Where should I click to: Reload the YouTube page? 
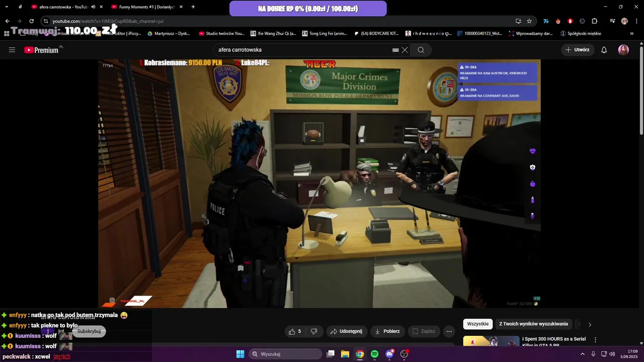click(x=31, y=21)
